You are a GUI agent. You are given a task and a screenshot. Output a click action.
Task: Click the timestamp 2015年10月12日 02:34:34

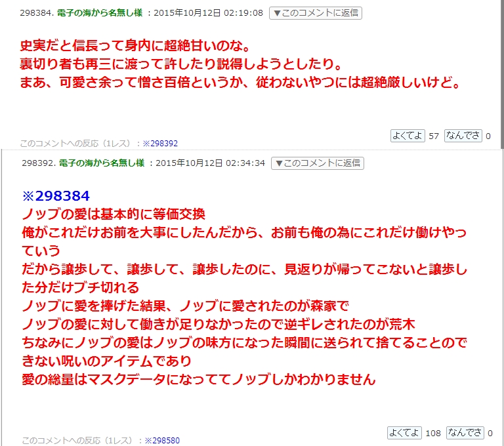click(210, 163)
